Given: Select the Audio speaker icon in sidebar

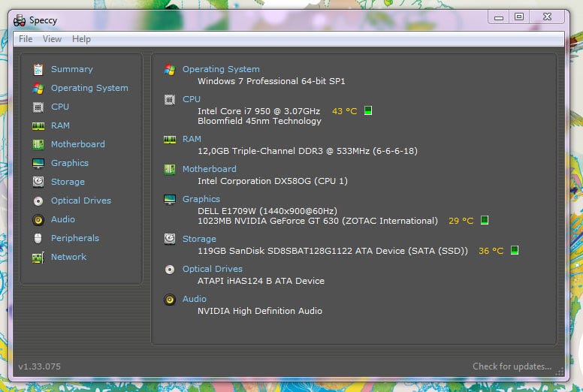Looking at the screenshot, I should coord(38,219).
